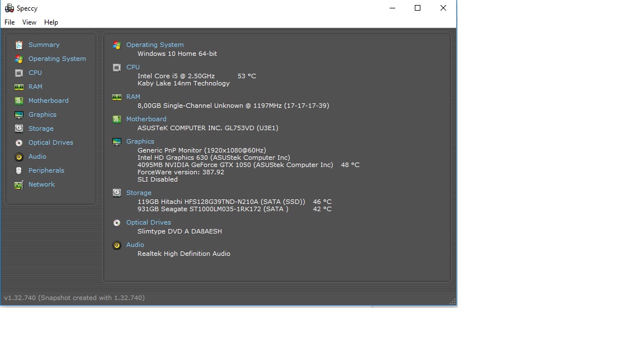Click the Motherboard icon in sidebar
This screenshot has height=362, width=644.
tap(19, 101)
